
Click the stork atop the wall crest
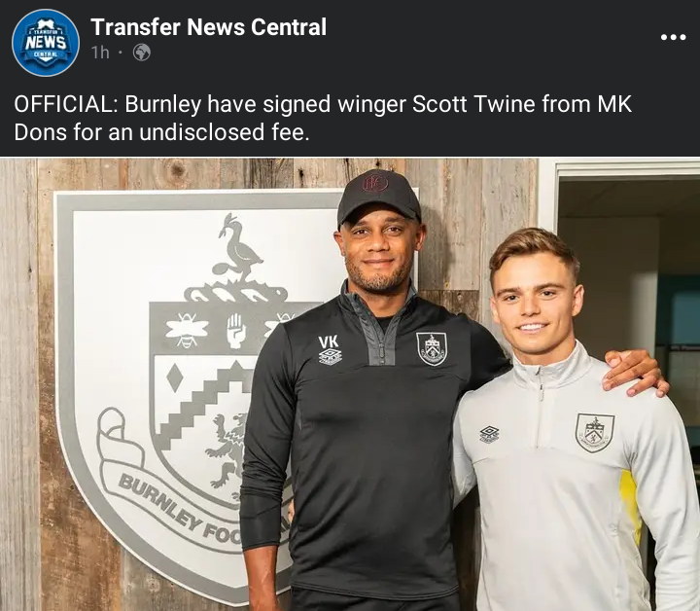point(236,248)
